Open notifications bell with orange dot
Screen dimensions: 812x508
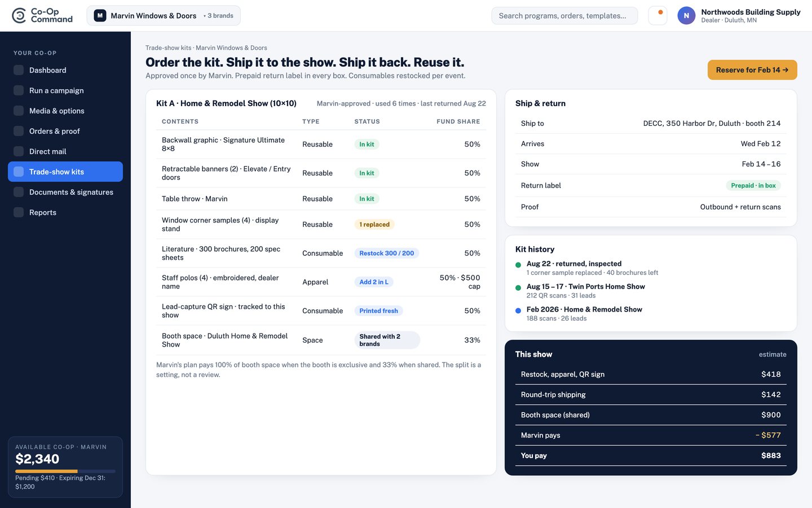(x=657, y=15)
